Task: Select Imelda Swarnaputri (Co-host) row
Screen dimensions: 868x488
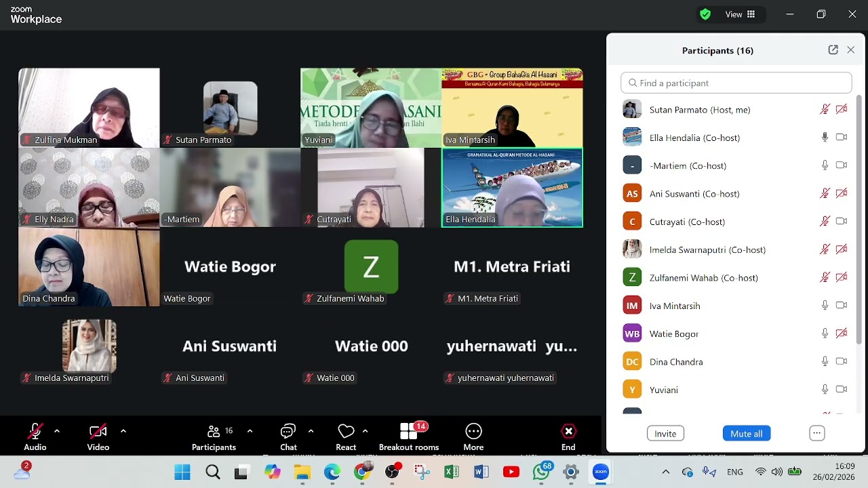Action: (x=736, y=249)
